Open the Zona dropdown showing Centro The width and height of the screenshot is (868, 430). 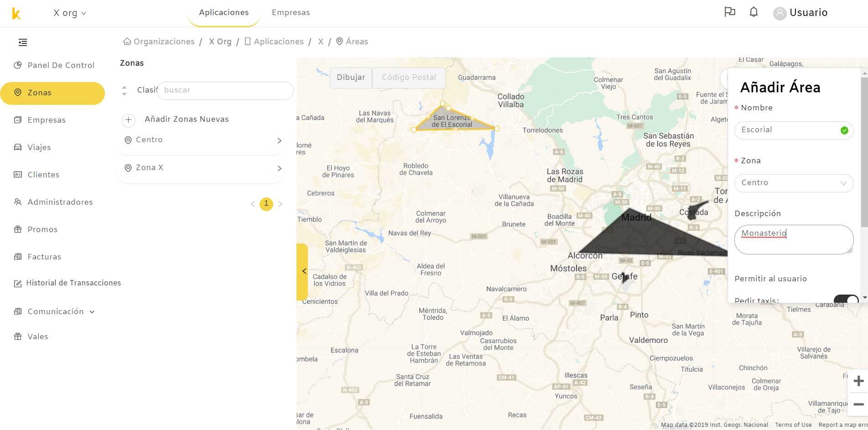coord(794,183)
